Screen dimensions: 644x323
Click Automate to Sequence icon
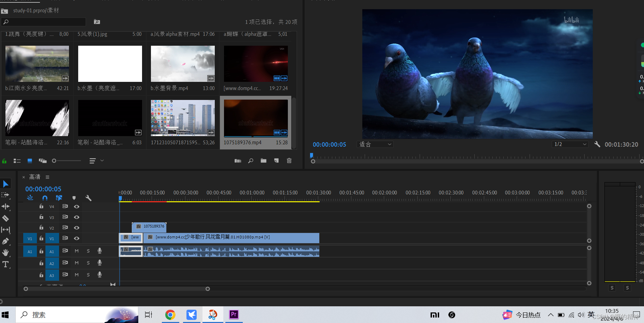238,161
